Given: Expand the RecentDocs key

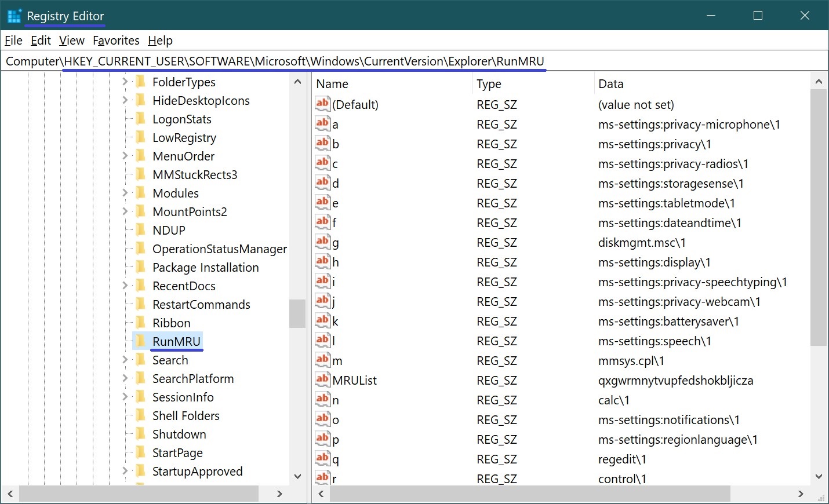Looking at the screenshot, I should tap(125, 286).
